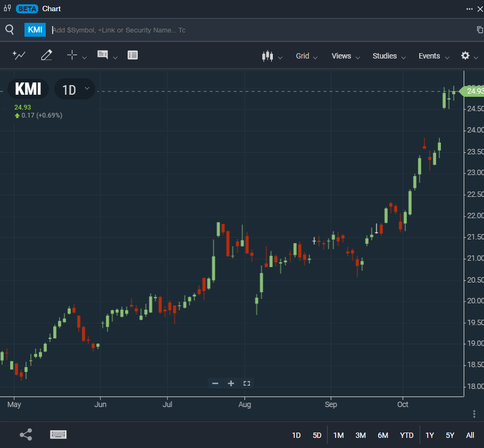Select the 1Y time range

click(430, 435)
